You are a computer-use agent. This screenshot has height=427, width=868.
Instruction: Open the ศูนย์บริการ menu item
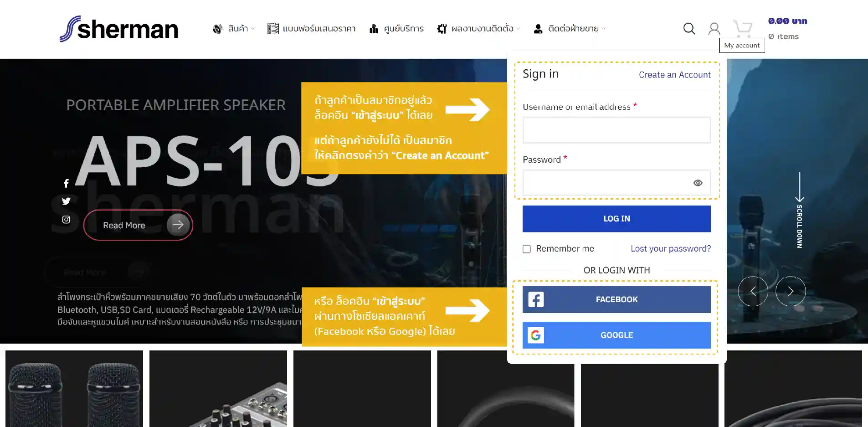tap(396, 29)
